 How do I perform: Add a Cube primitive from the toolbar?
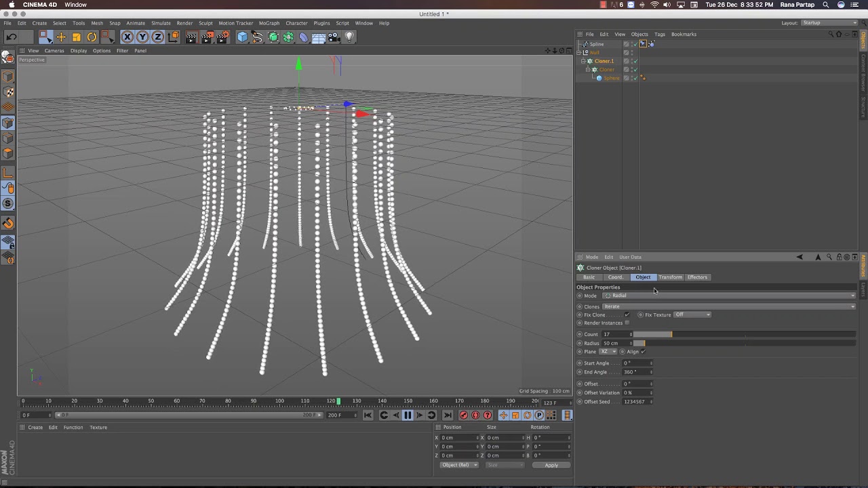[242, 37]
